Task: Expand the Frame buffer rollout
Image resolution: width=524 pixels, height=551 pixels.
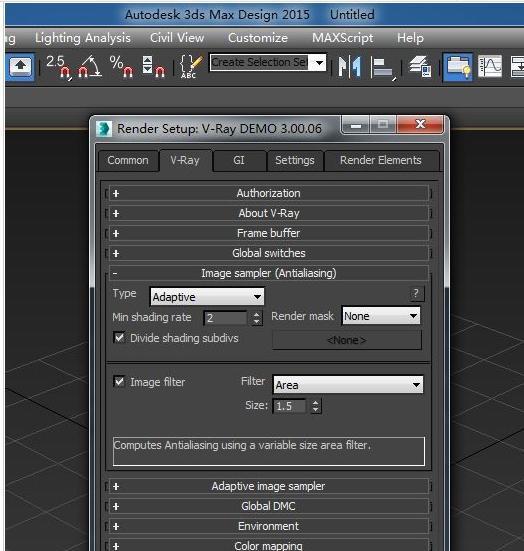Action: pyautogui.click(x=269, y=233)
